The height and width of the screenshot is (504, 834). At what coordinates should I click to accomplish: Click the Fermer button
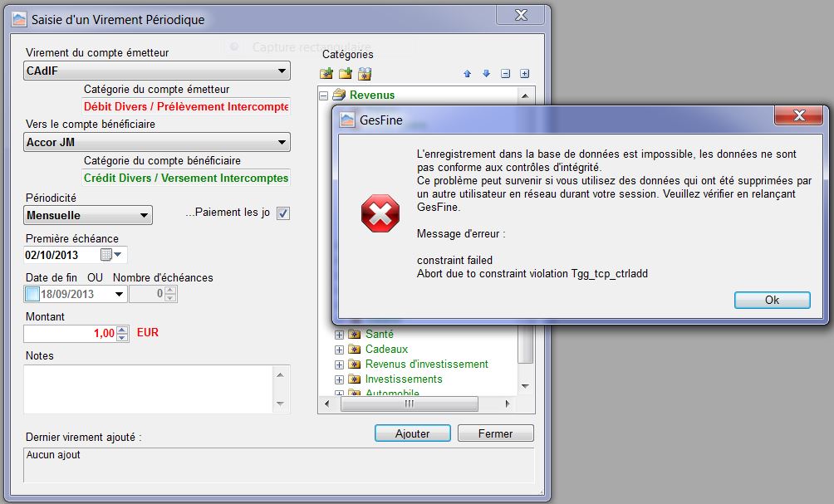[x=495, y=433]
